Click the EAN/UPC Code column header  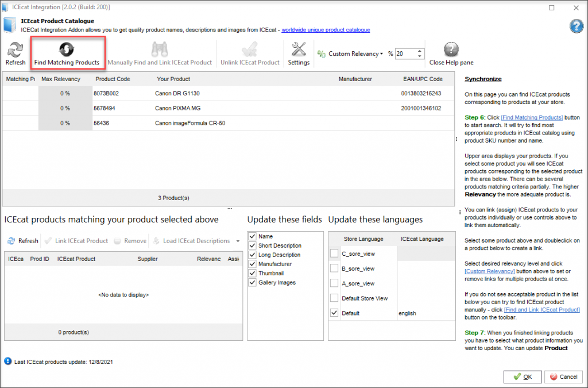423,79
